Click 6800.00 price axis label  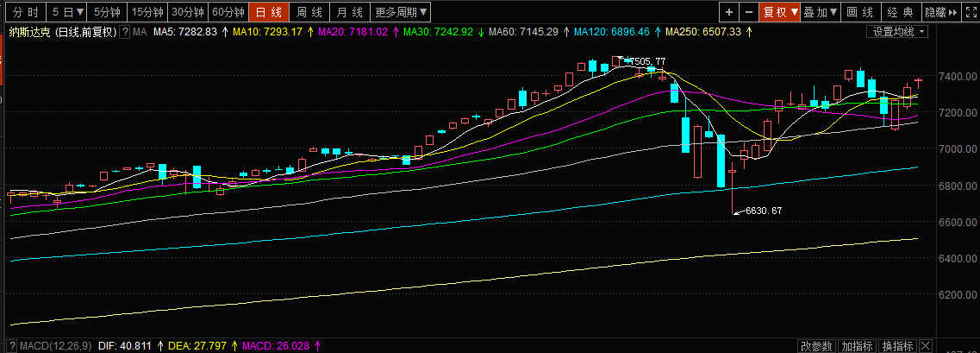pyautogui.click(x=959, y=186)
